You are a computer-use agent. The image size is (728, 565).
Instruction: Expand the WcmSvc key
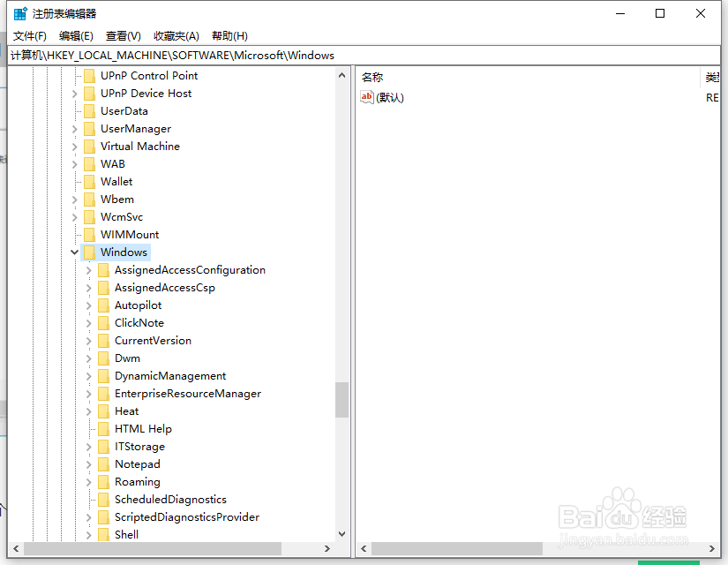tap(75, 217)
